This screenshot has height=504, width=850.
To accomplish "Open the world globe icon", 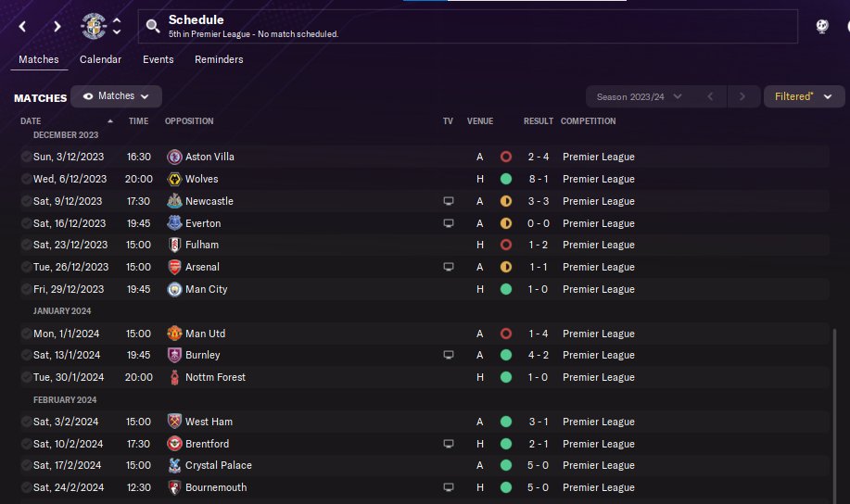I will [x=822, y=26].
